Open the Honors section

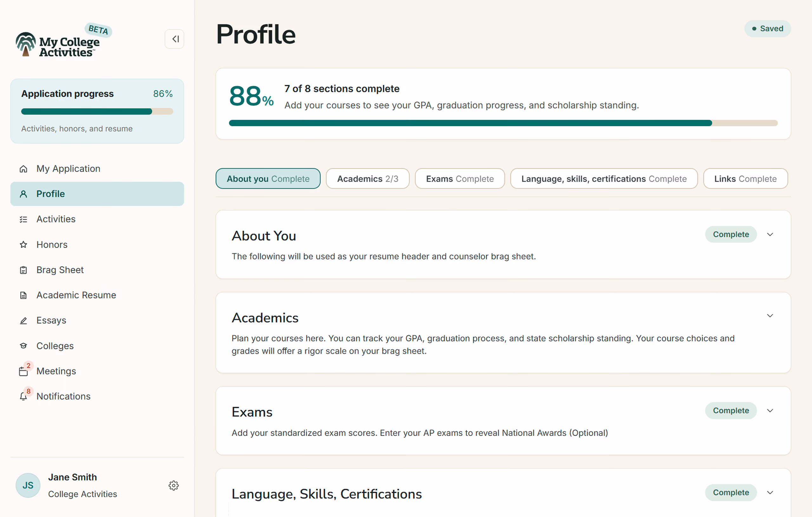tap(97, 244)
